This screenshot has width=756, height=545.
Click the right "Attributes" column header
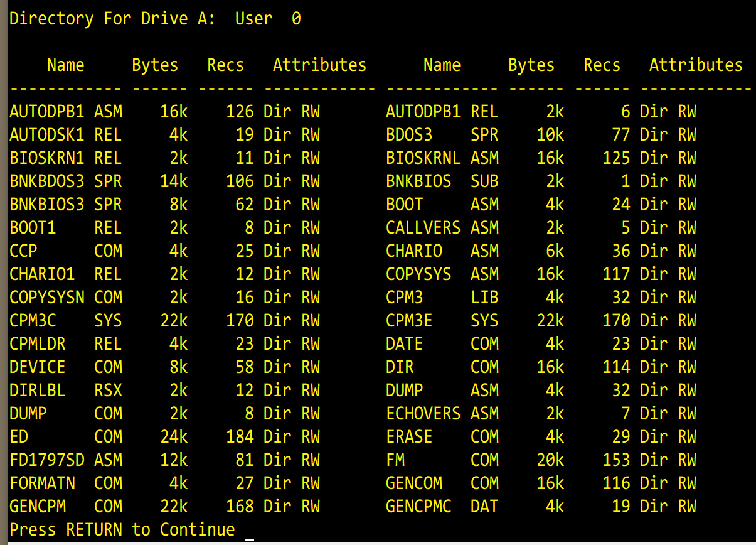(696, 65)
